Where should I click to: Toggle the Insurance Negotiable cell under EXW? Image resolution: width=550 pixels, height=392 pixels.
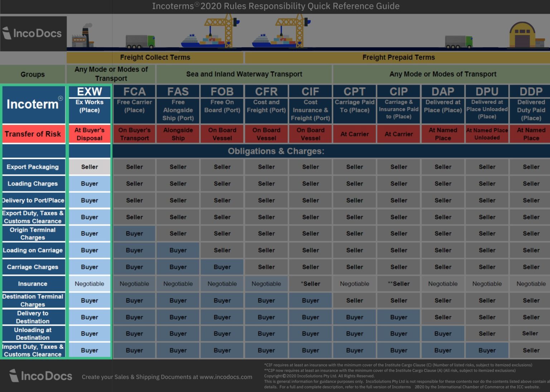pyautogui.click(x=89, y=284)
